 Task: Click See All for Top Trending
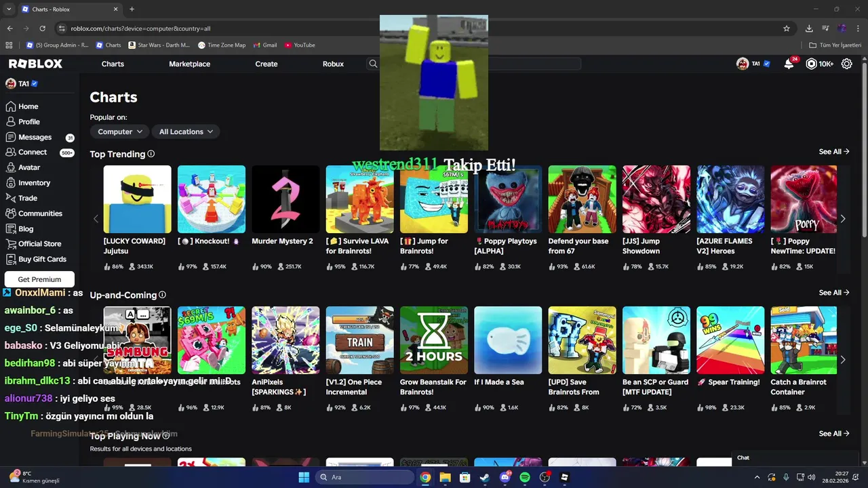point(834,152)
